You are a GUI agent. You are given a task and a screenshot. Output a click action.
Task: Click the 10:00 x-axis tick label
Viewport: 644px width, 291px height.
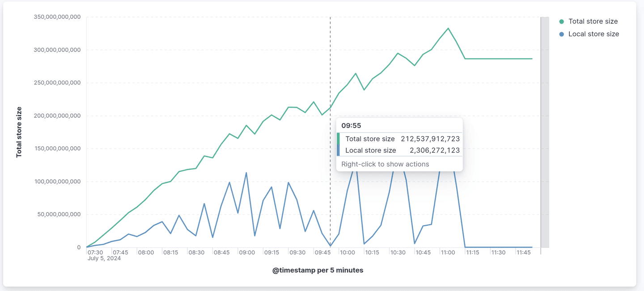click(347, 252)
